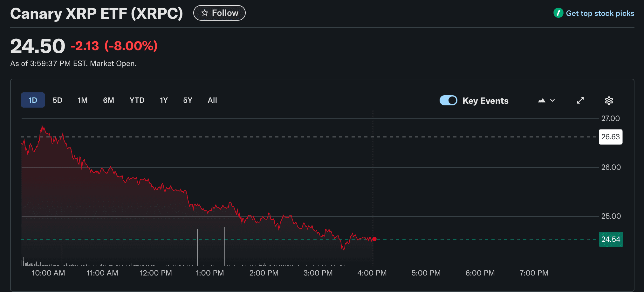Viewport: 644px width, 292px height.
Task: Show All-time price history
Action: pyautogui.click(x=212, y=100)
